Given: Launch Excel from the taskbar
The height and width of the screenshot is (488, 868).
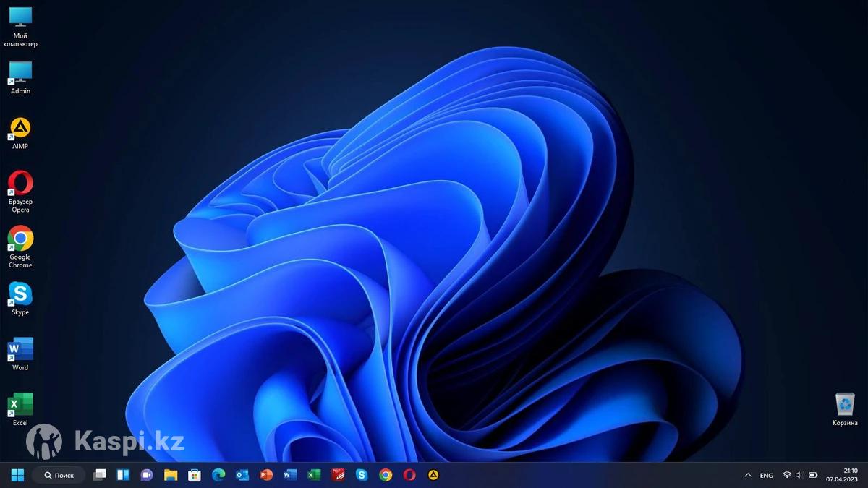Looking at the screenshot, I should [x=314, y=475].
